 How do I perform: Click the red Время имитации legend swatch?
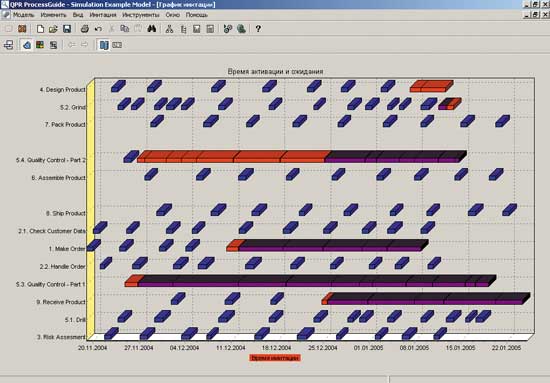[x=275, y=358]
